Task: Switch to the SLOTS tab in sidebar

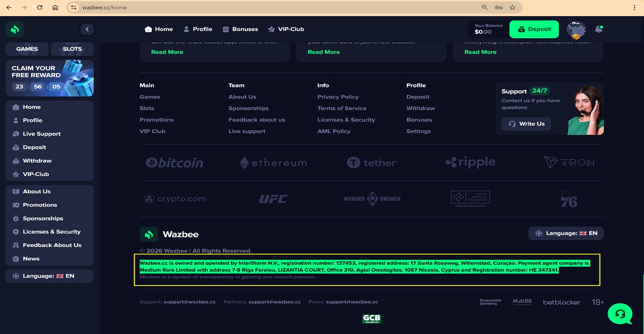Action: pyautogui.click(x=72, y=49)
